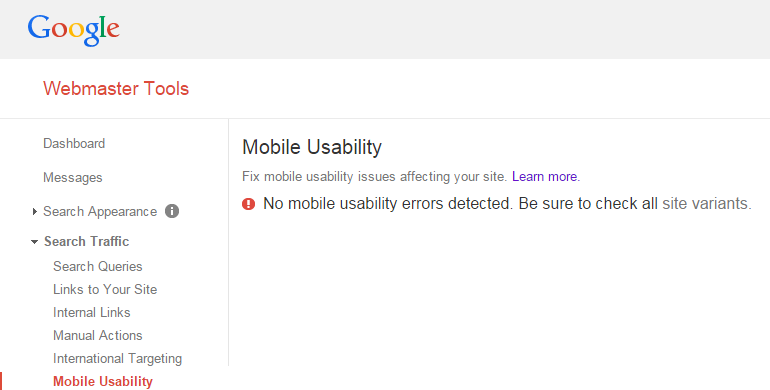Image resolution: width=770 pixels, height=390 pixels.
Task: Click the Mobile Usability page heading
Action: coord(312,147)
